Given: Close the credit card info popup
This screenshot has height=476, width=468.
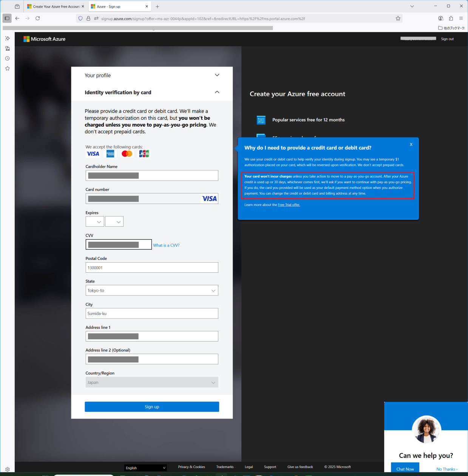Looking at the screenshot, I should click(411, 144).
